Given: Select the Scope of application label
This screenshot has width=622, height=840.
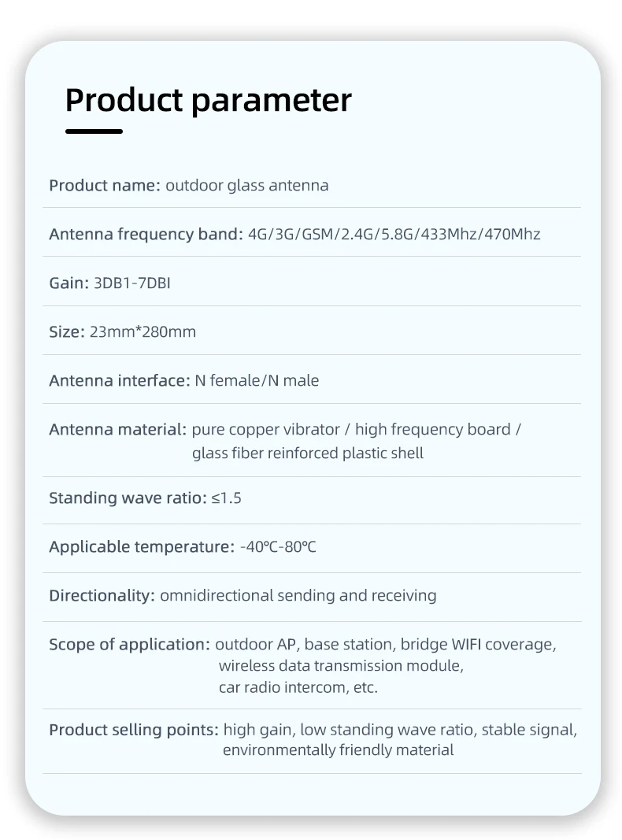Looking at the screenshot, I should click(x=130, y=645).
